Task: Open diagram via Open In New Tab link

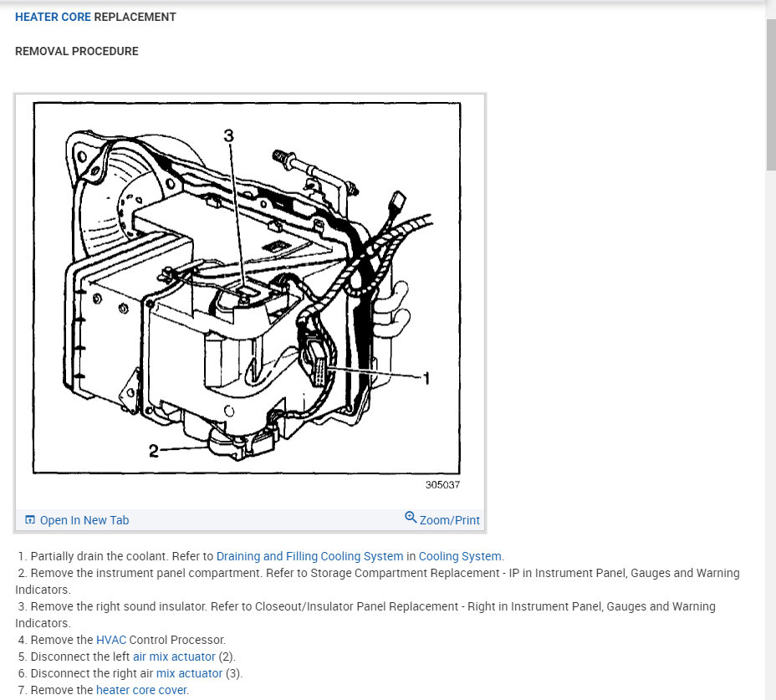Action: (x=84, y=520)
